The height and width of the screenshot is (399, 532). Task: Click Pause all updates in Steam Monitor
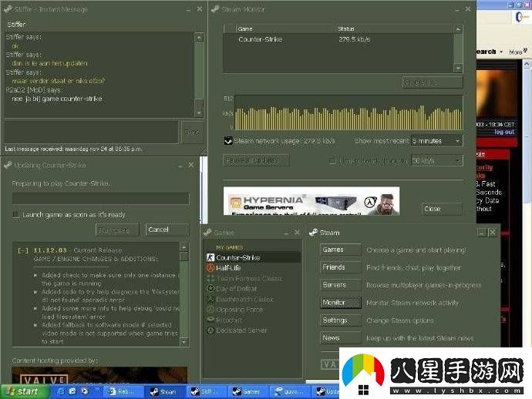(256, 160)
